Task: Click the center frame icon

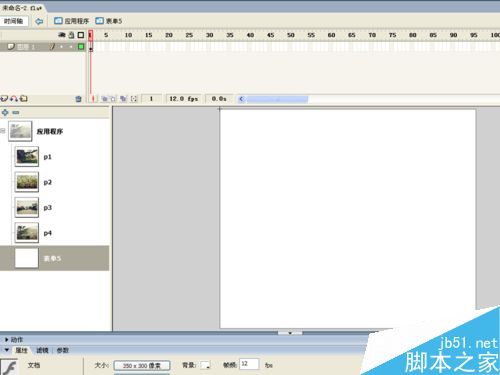Action: tap(93, 99)
